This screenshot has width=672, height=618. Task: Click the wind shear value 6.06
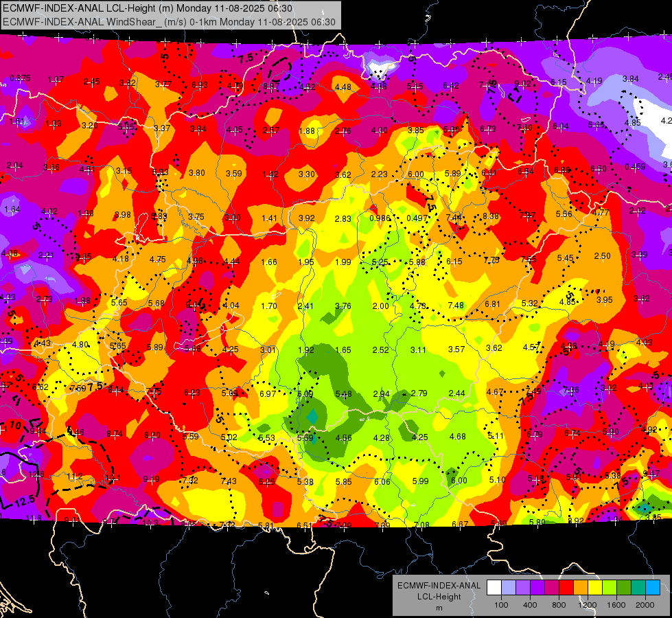(382, 482)
